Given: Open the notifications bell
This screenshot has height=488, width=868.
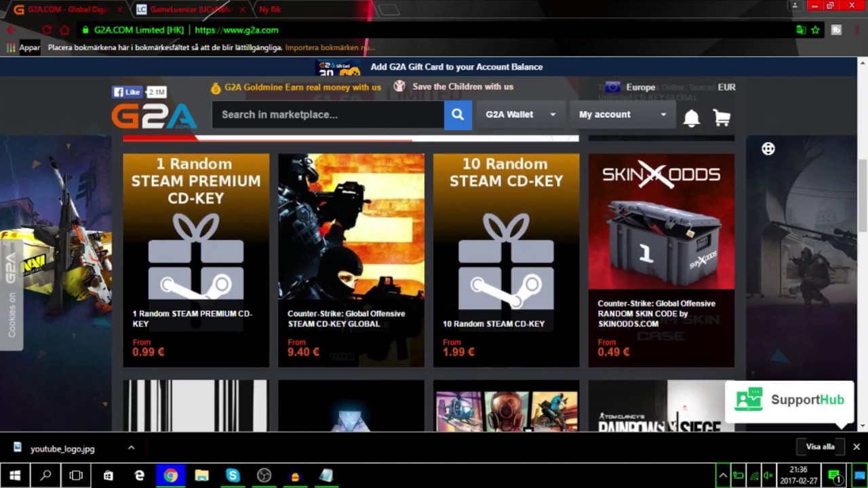Looking at the screenshot, I should point(691,118).
